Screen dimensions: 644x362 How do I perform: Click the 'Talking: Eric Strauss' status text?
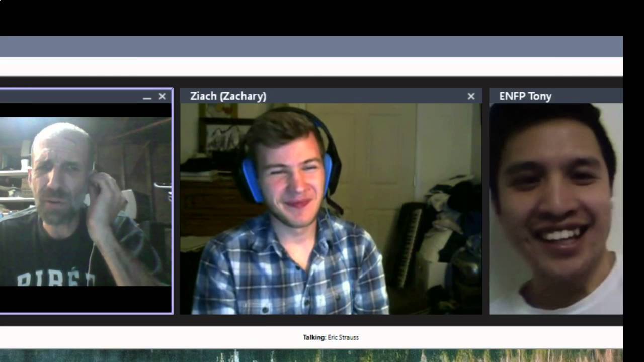tap(331, 337)
